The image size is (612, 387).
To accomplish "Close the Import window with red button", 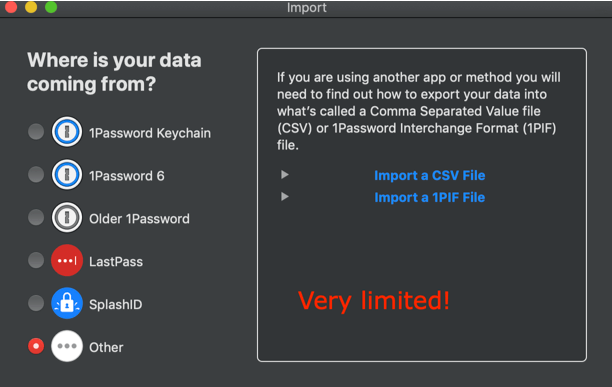I will (x=11, y=7).
